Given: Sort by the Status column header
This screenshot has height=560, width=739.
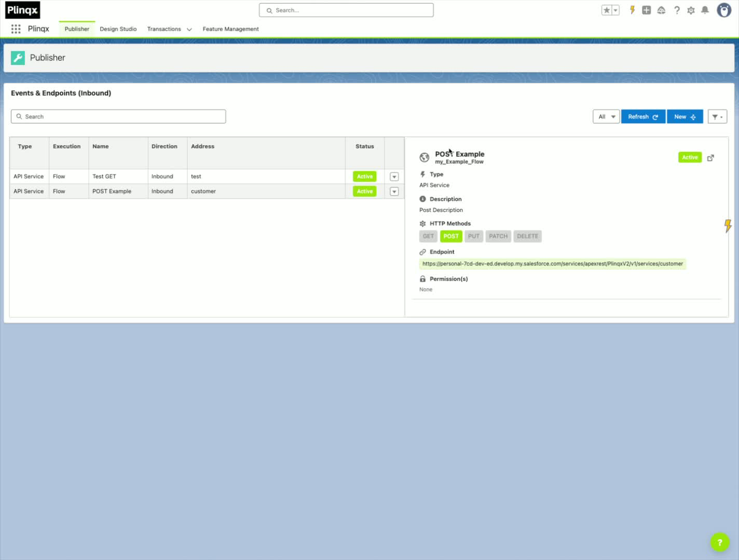Looking at the screenshot, I should coord(365,147).
